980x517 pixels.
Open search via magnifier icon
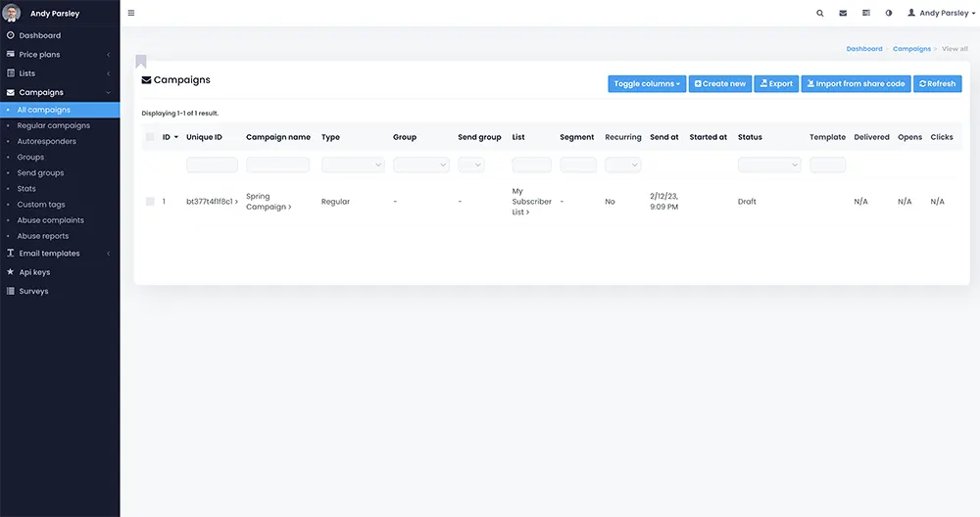click(x=820, y=13)
